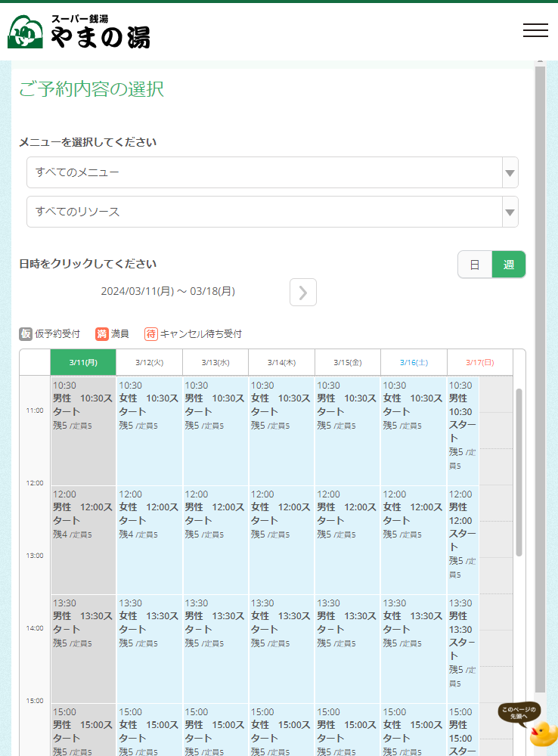Select the 3/17(日) column header
Screen dimensions: 558x756
pos(479,362)
